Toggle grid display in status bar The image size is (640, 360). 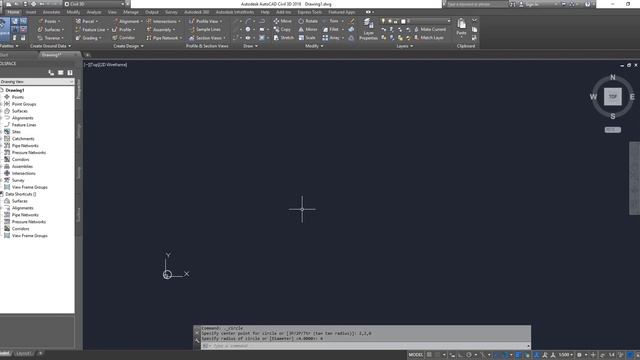pyautogui.click(x=429, y=355)
